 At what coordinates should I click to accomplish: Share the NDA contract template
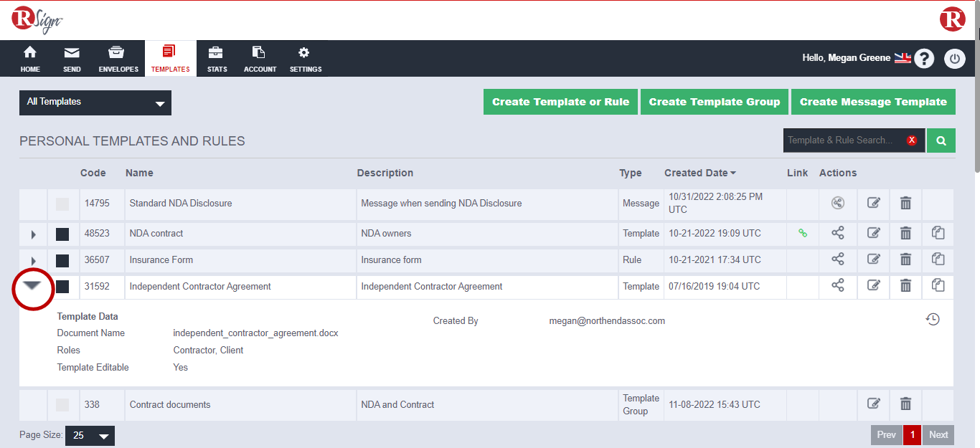[837, 233]
